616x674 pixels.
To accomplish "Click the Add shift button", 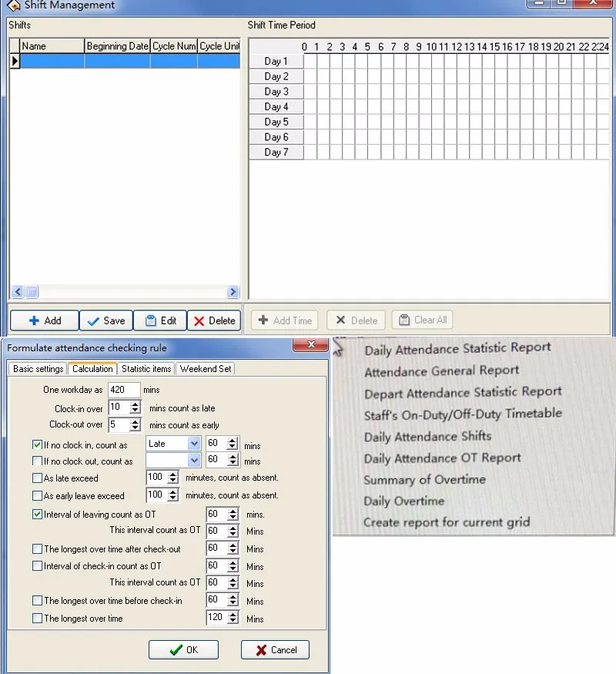I will coord(45,320).
